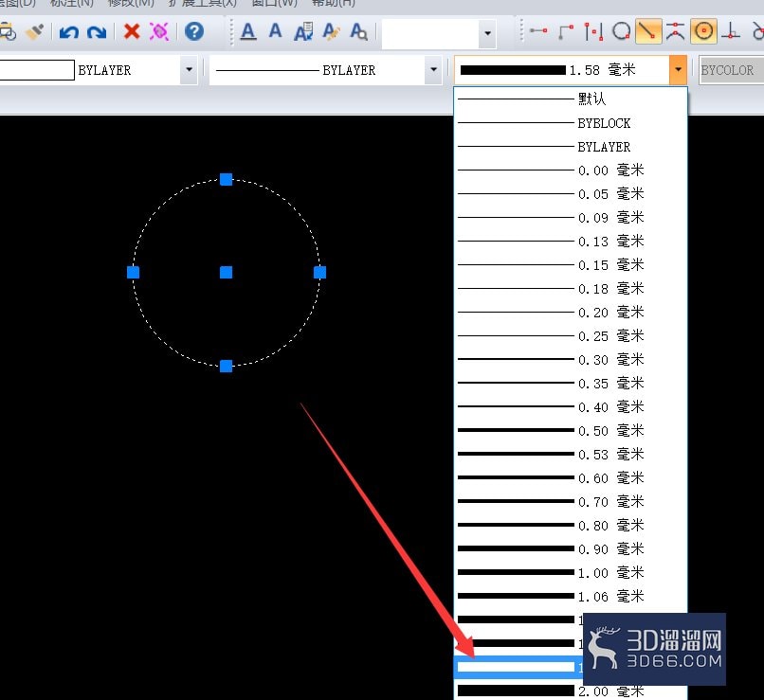Click the white color swatch beside BYLAYER
The width and height of the screenshot is (764, 700).
(37, 70)
